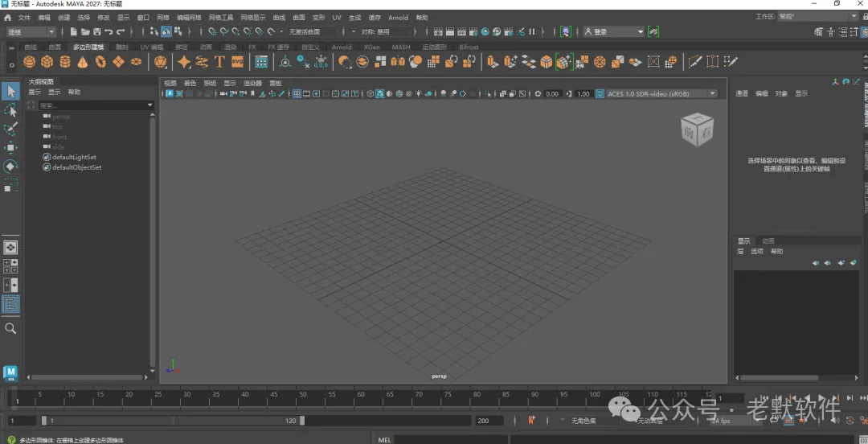Create a polygon sphere from the shelf
This screenshot has height=444, width=868.
click(30, 62)
